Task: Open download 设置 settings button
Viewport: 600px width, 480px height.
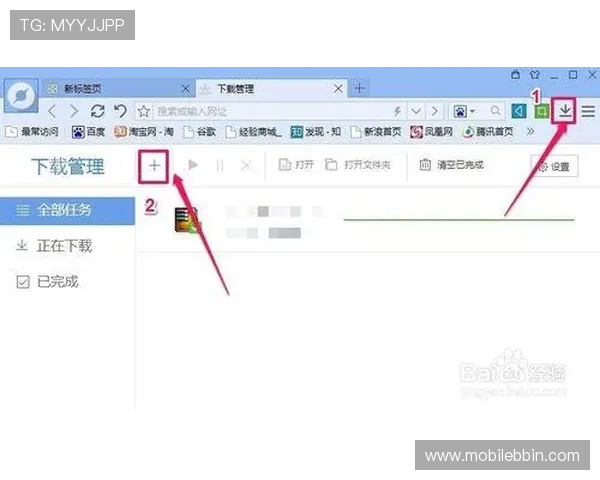Action: point(554,166)
